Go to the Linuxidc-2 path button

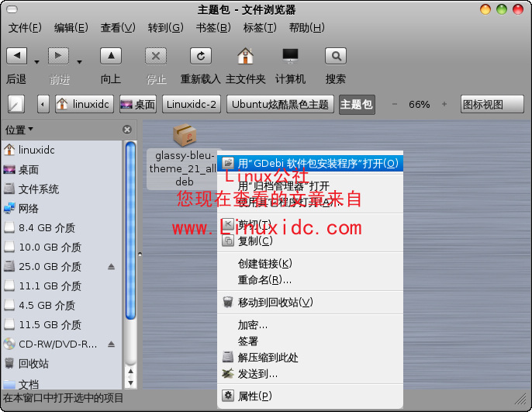coord(192,104)
